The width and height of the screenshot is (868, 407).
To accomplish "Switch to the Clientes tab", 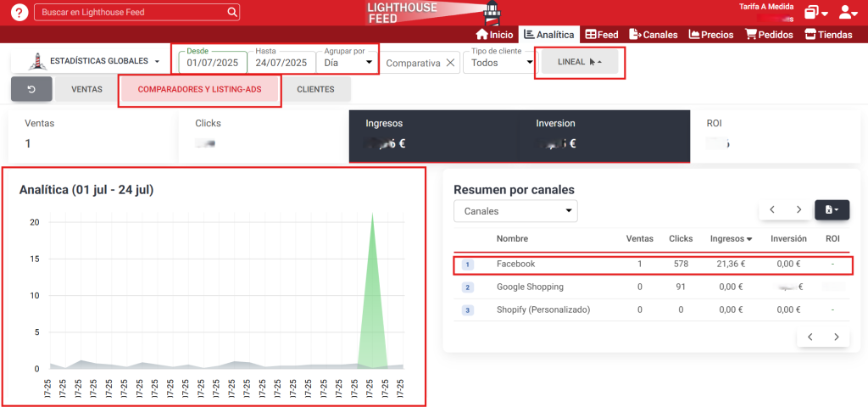I will click(315, 89).
